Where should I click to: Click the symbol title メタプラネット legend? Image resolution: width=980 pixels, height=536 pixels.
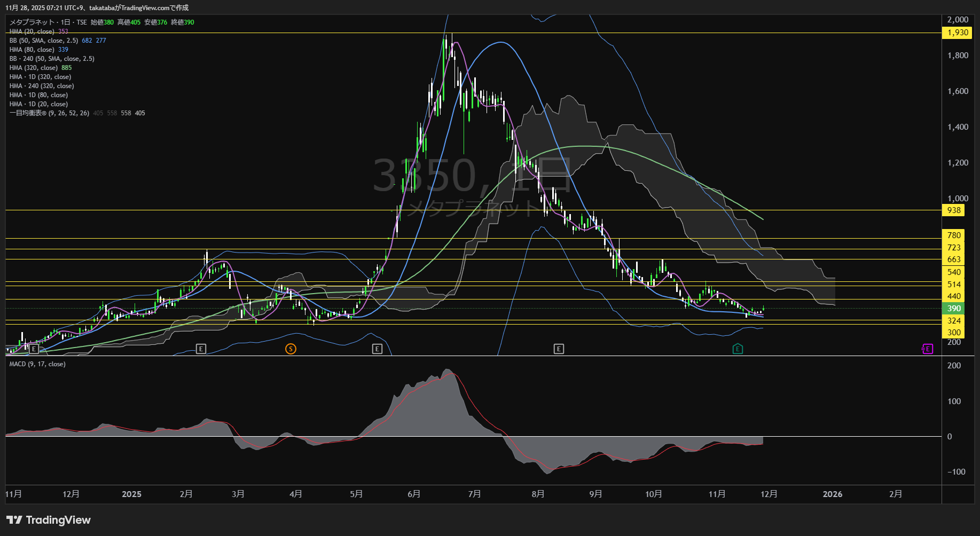pos(32,22)
